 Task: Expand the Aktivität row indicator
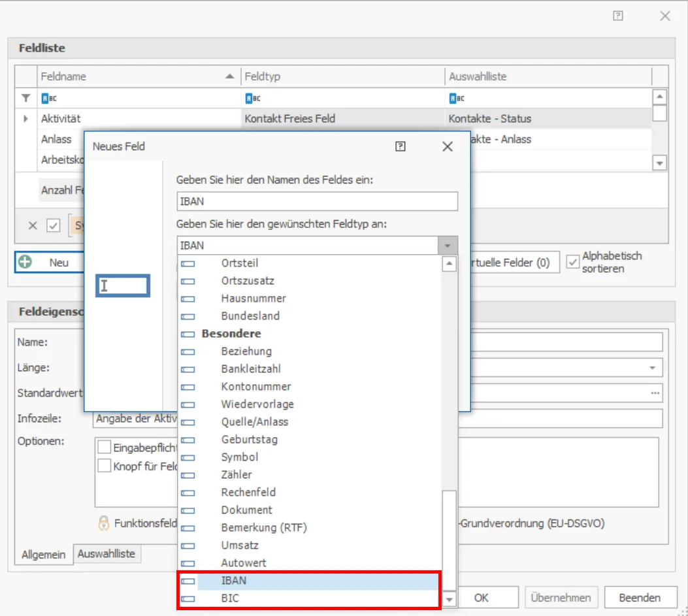click(26, 118)
